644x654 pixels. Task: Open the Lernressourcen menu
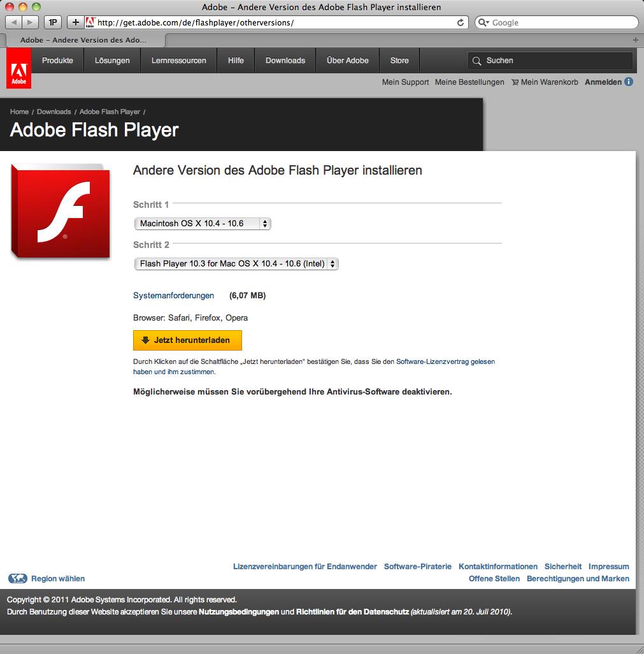(x=179, y=61)
